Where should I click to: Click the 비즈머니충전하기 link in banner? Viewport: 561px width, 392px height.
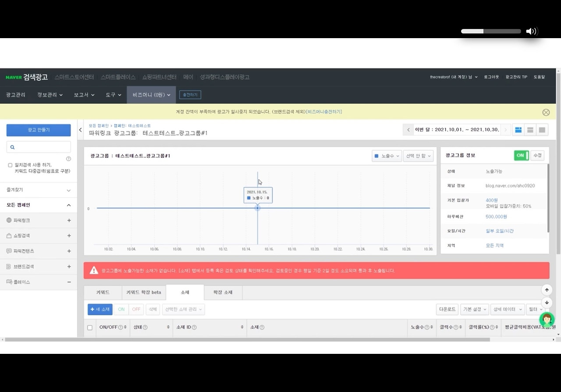324,112
